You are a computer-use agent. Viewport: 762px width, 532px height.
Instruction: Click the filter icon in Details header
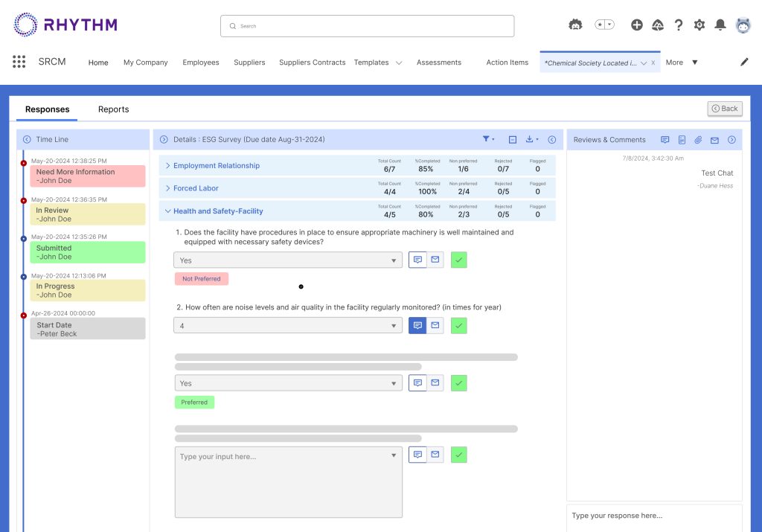(x=487, y=139)
